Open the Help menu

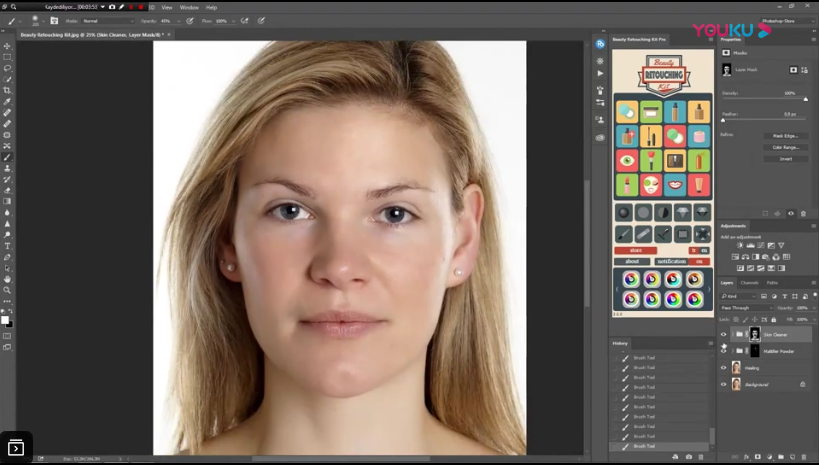[x=211, y=7]
